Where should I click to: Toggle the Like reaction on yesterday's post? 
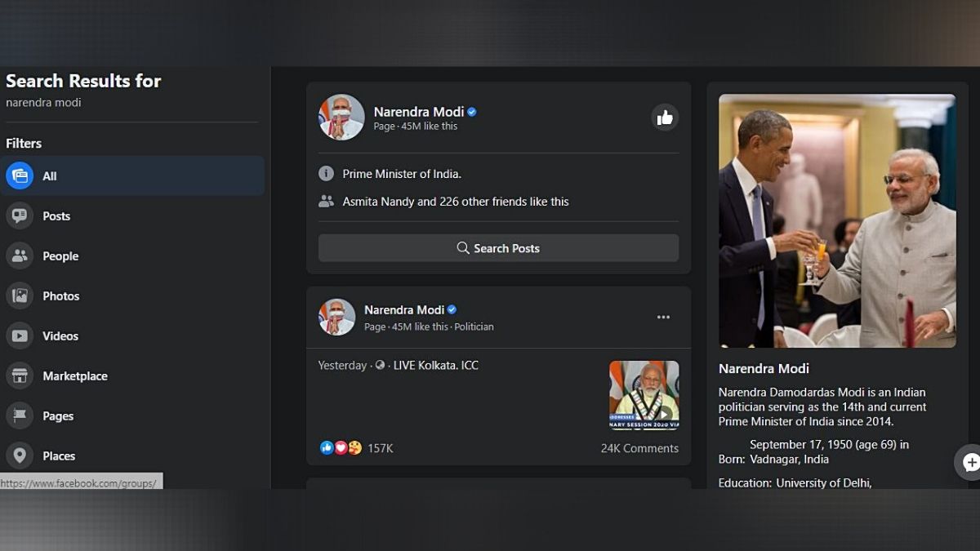point(326,447)
